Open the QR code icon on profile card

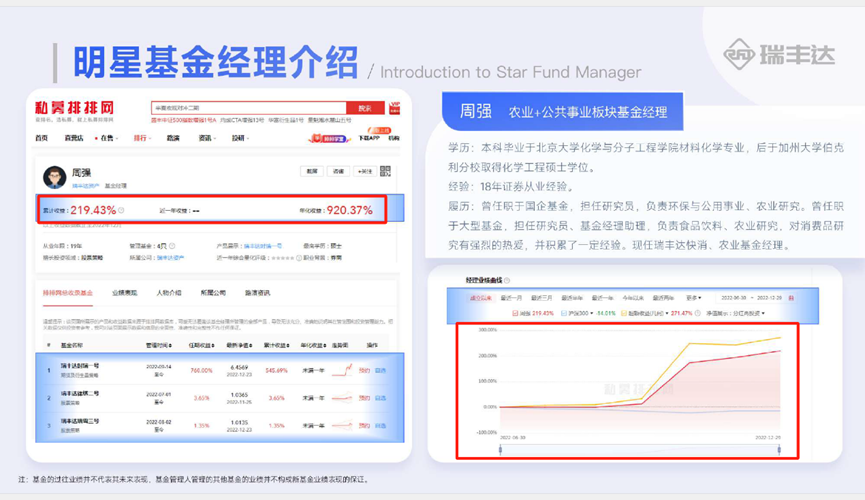[x=385, y=171]
